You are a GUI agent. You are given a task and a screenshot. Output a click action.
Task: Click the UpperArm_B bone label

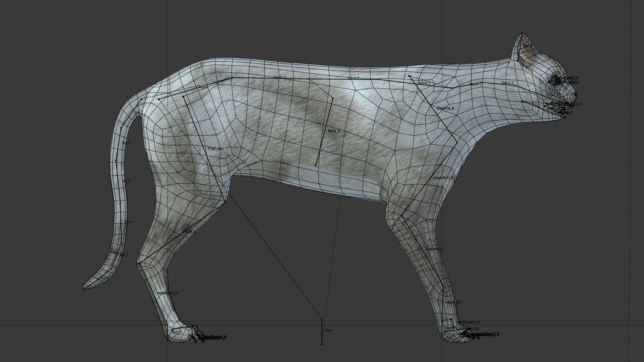tap(443, 178)
